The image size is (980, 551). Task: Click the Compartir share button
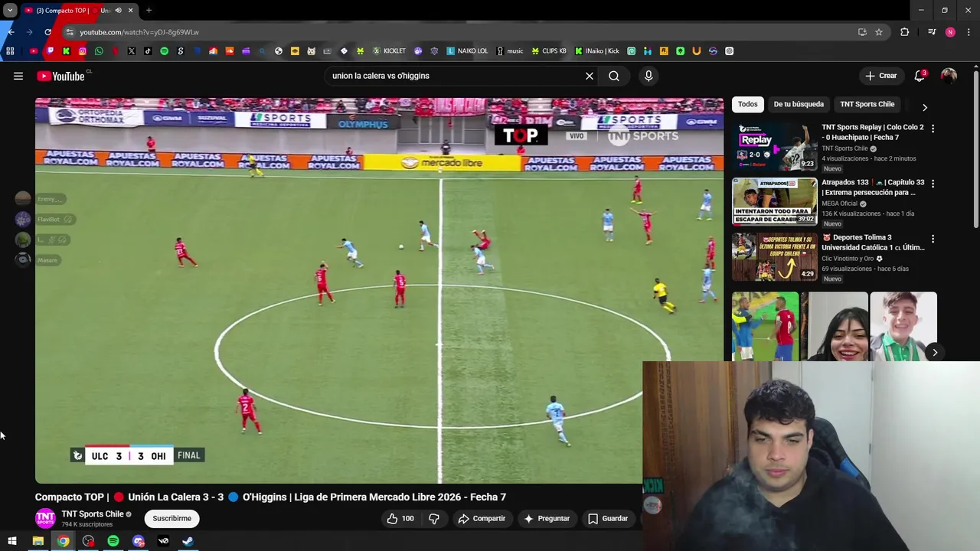(x=482, y=518)
